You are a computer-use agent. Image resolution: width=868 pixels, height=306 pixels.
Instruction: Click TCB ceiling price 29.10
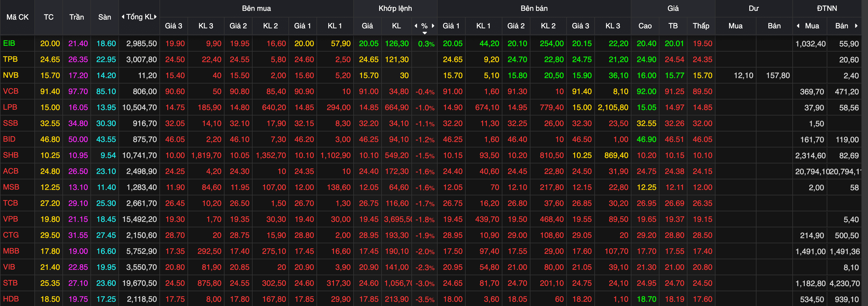(78, 203)
